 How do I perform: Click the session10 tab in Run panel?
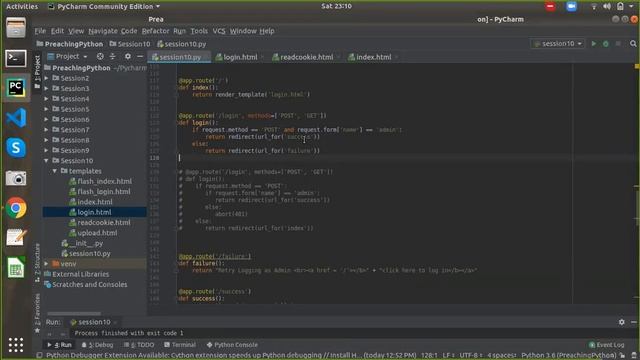point(94,322)
